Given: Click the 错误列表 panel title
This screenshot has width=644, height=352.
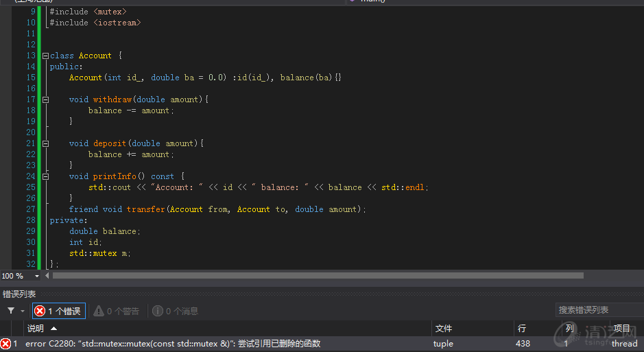Looking at the screenshot, I should [19, 294].
